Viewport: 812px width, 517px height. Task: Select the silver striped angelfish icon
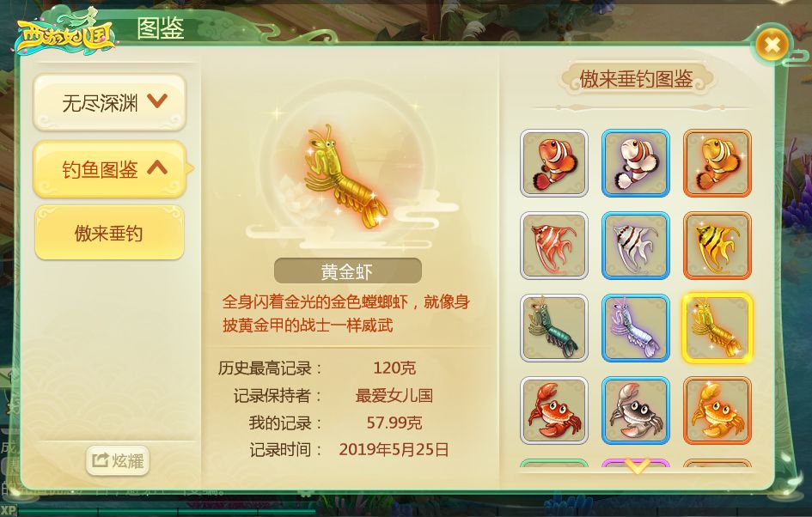point(635,246)
